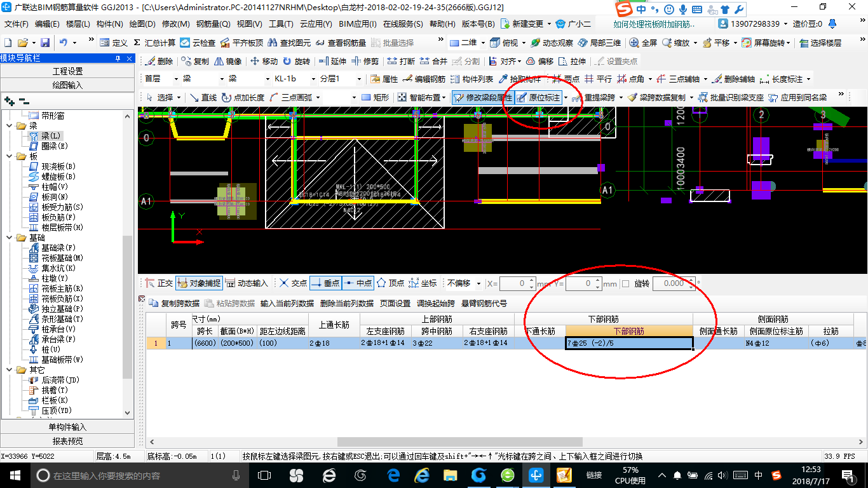Click 删除 delete tool
Screen dimensions: 868x488
pos(159,61)
